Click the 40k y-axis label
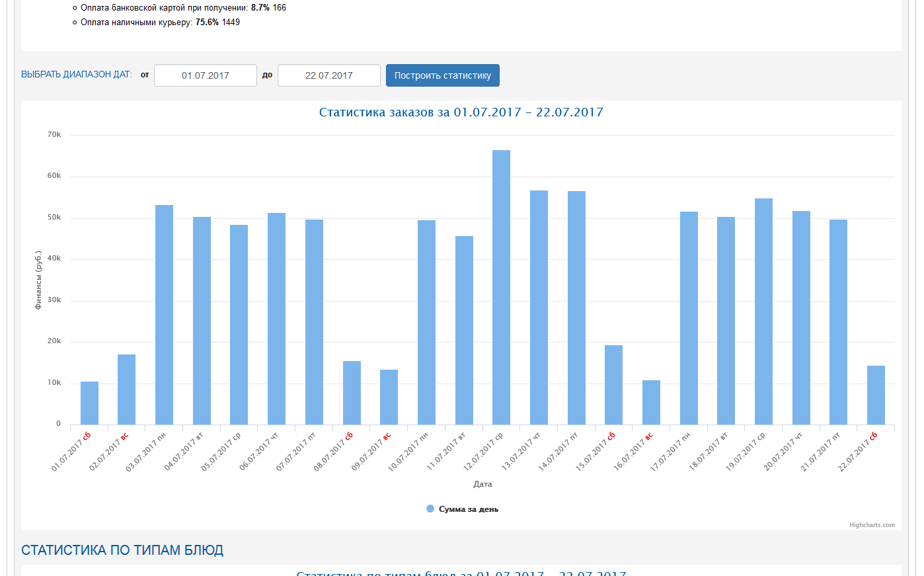Viewport: 924px width, 576px height. (x=54, y=259)
